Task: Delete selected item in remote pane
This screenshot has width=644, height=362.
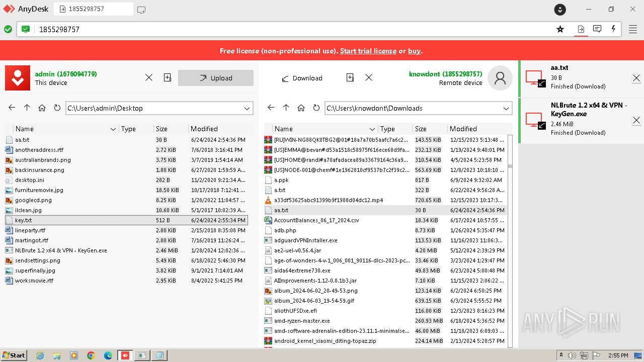Action: (369, 77)
